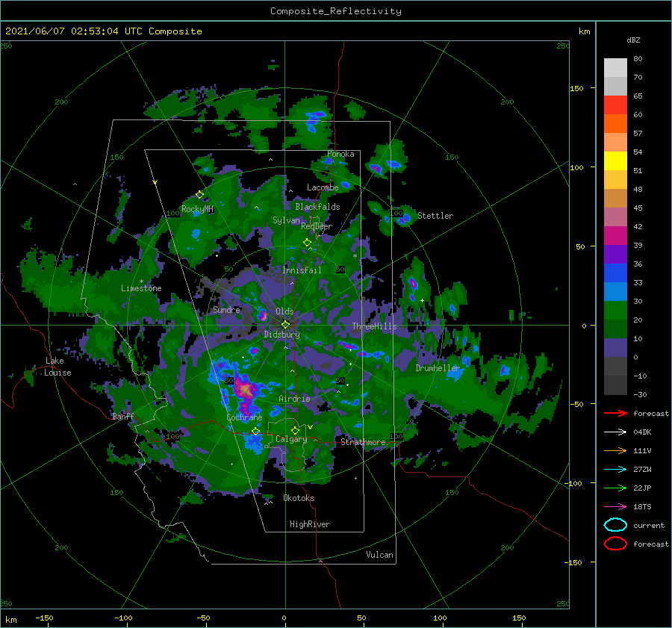The image size is (672, 628).
Task: Click the lightest gray 80-70 dBZ swatch
Action: pos(615,68)
